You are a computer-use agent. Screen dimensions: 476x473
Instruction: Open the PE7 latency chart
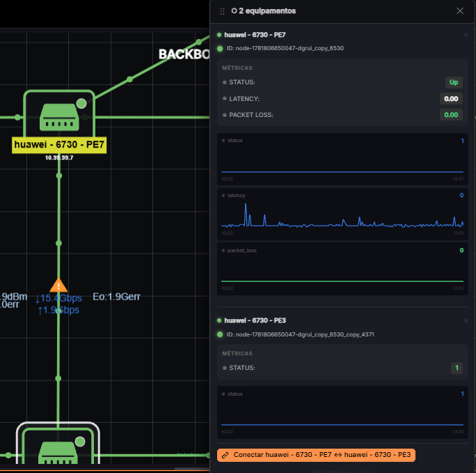click(x=342, y=214)
